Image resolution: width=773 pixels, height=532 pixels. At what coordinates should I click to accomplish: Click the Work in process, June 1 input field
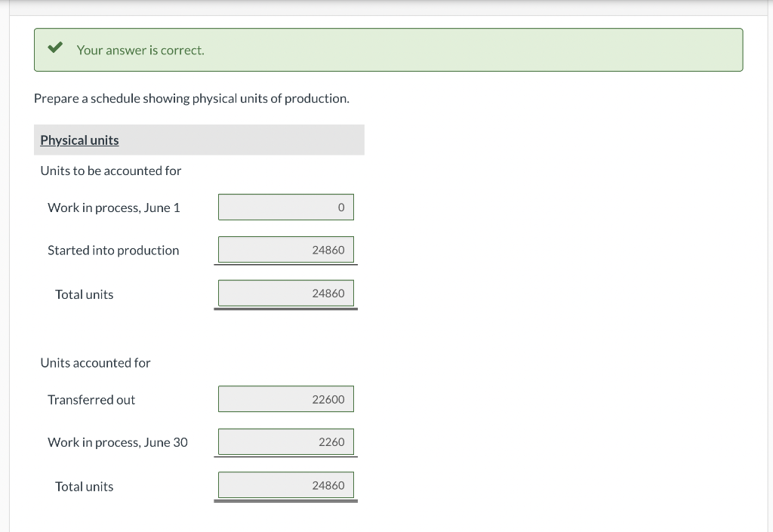(286, 208)
